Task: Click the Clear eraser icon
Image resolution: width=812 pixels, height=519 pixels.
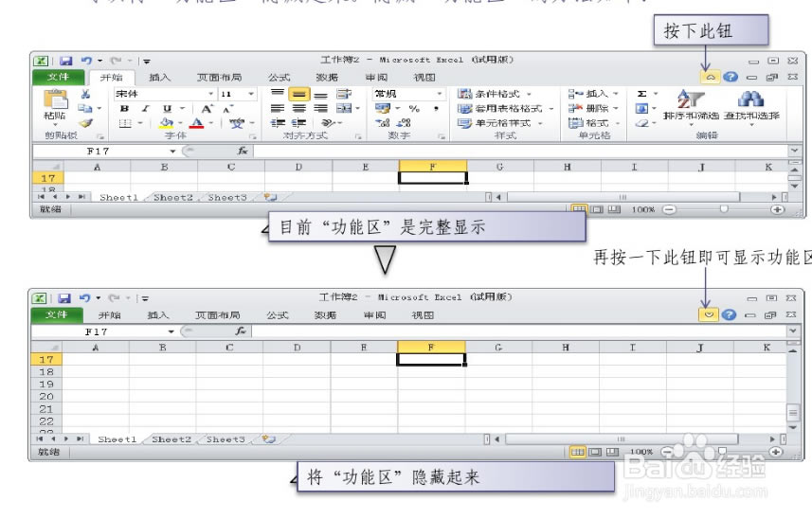Action: click(642, 122)
